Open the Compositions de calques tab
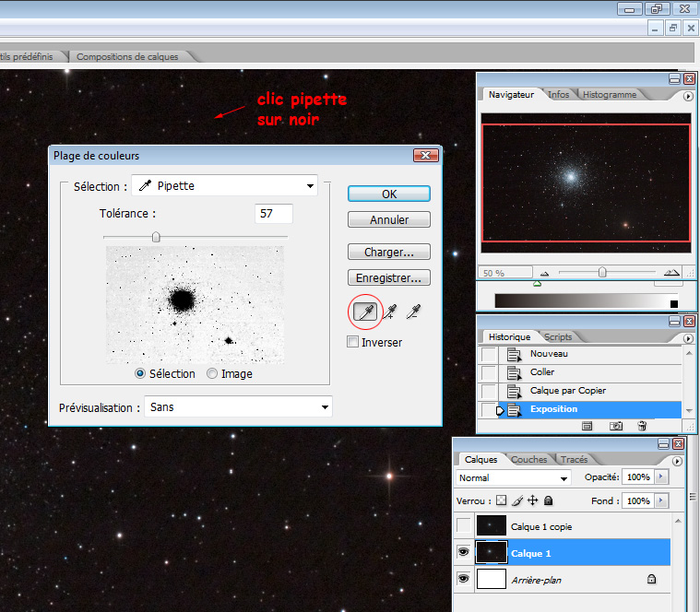 pos(127,56)
